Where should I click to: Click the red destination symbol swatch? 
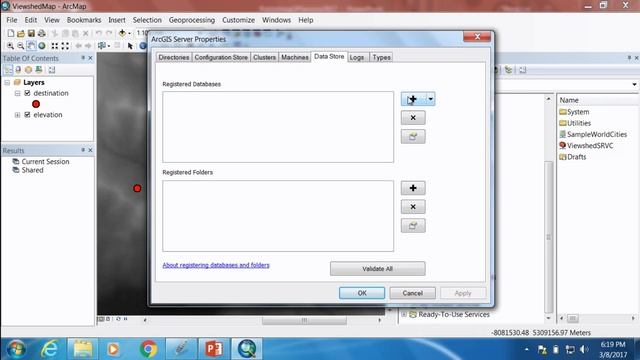click(36, 104)
